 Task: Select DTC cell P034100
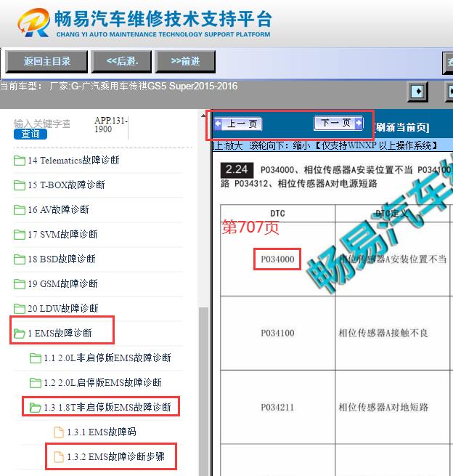[x=277, y=333]
